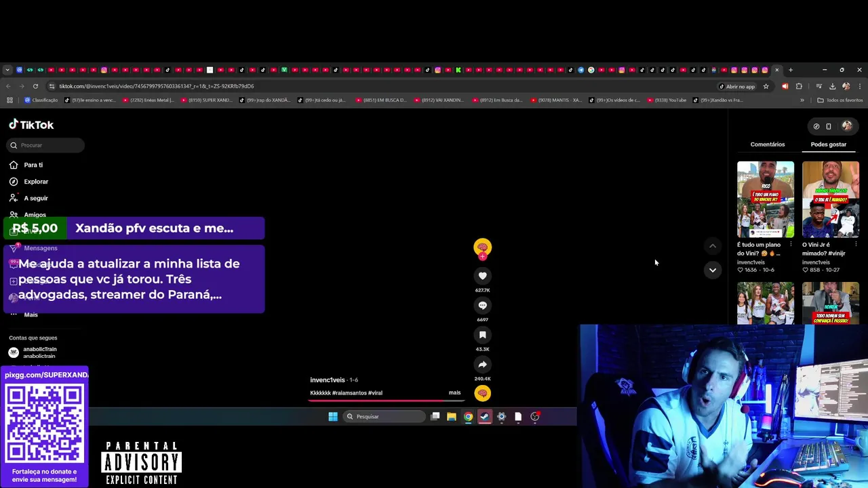The width and height of the screenshot is (868, 488).
Task: Seek on the video progress bar
Action: pyautogui.click(x=385, y=400)
